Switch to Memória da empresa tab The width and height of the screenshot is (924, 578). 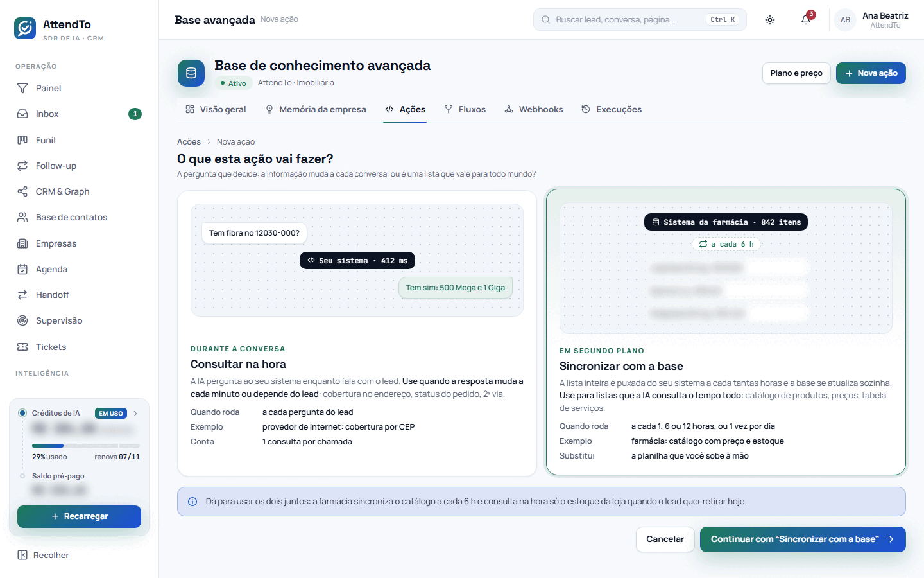pos(316,109)
